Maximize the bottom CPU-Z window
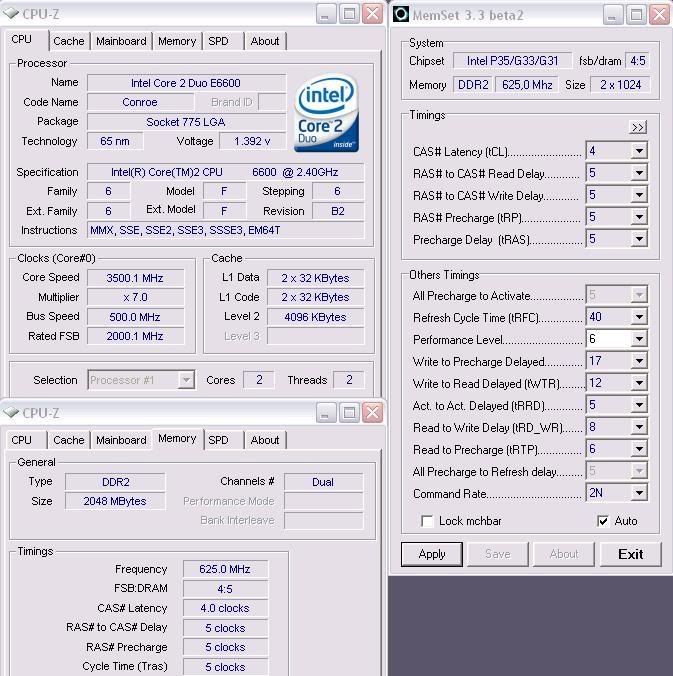 (x=349, y=413)
